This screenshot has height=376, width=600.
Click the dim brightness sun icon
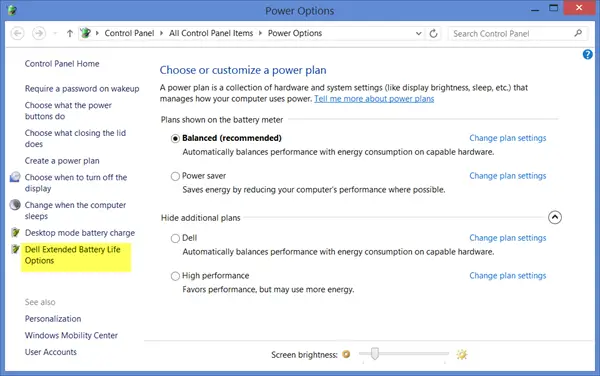pyautogui.click(x=346, y=354)
